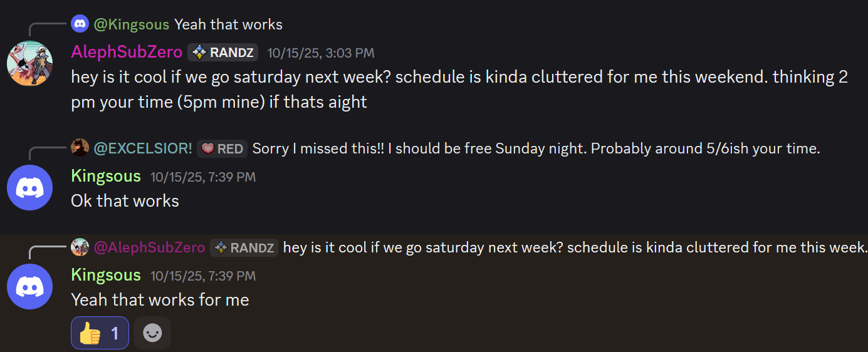Image resolution: width=868 pixels, height=352 pixels.
Task: Open AlephSubZero's profile from message username
Action: point(127,52)
